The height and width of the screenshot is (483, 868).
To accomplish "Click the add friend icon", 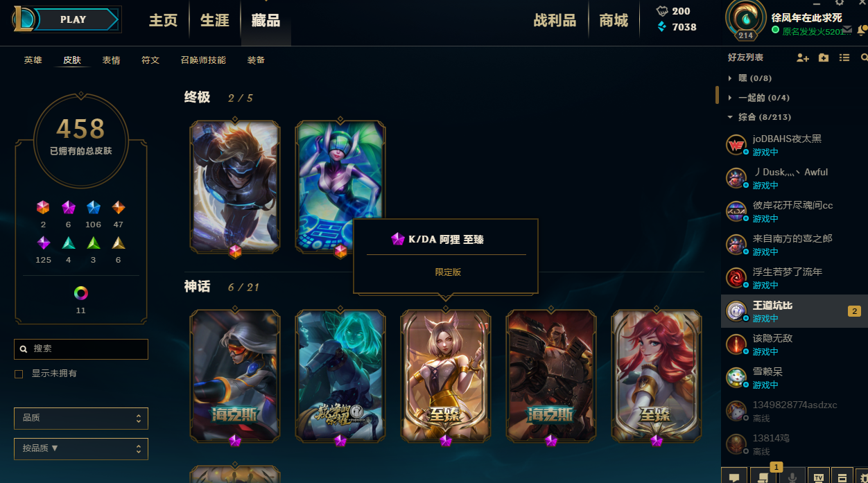I will (x=803, y=58).
